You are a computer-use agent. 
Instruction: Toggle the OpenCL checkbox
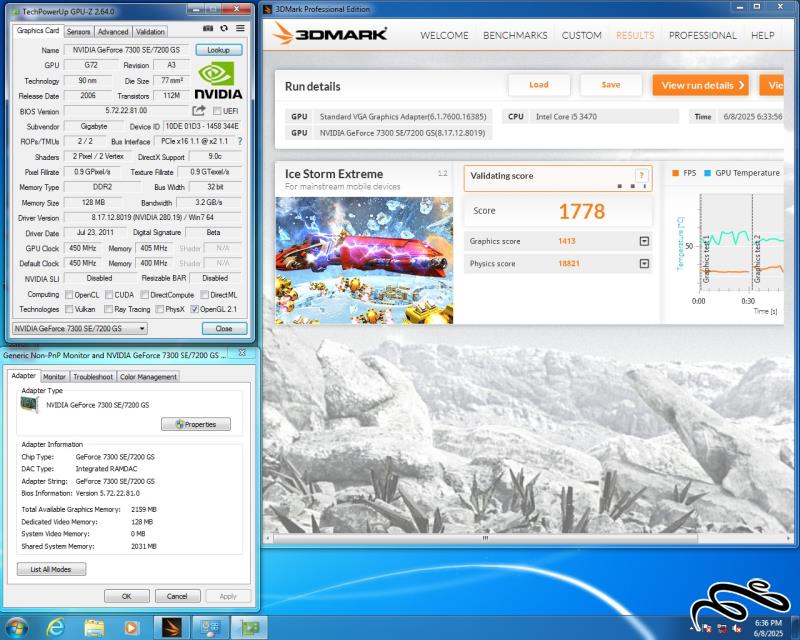69,294
